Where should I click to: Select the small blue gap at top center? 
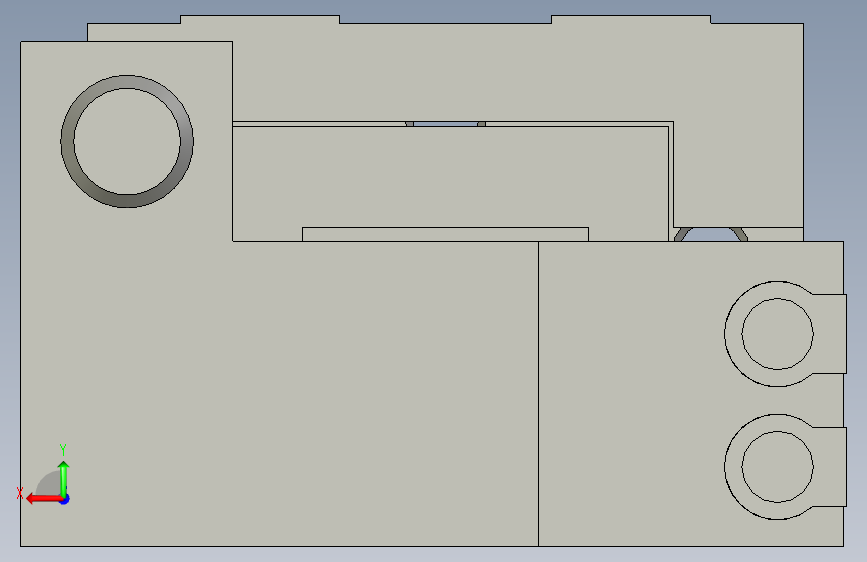tap(446, 124)
